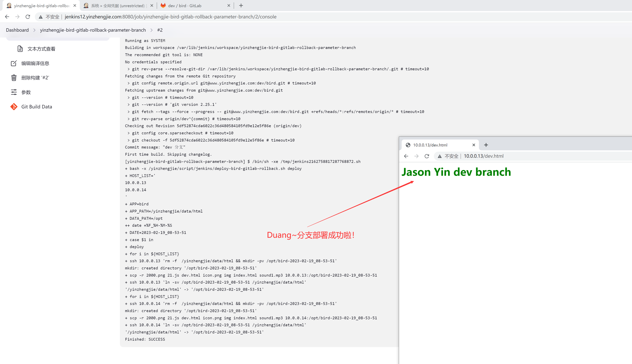Open the Dashboard breadcrumb link
This screenshot has width=632, height=364.
point(17,30)
